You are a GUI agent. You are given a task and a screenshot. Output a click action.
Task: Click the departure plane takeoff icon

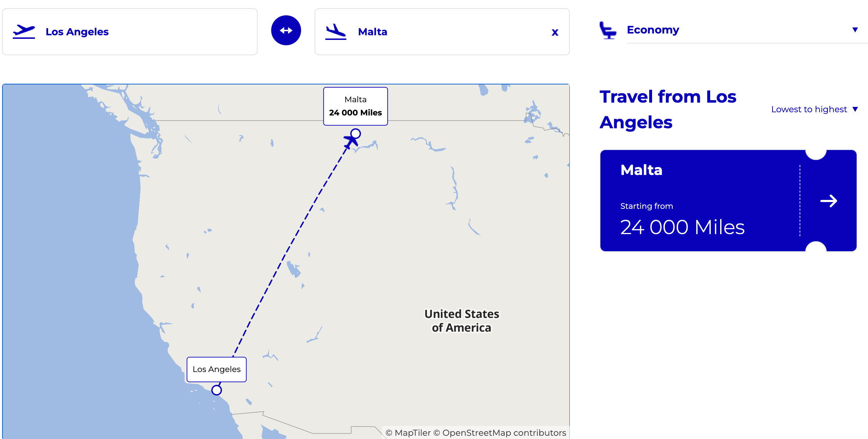(x=24, y=31)
